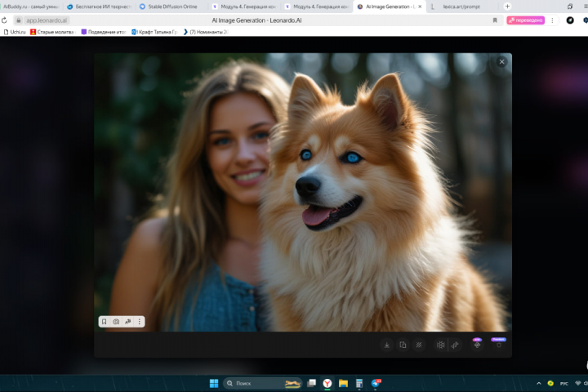Click the icon right of the toolbar divider

[455, 345]
